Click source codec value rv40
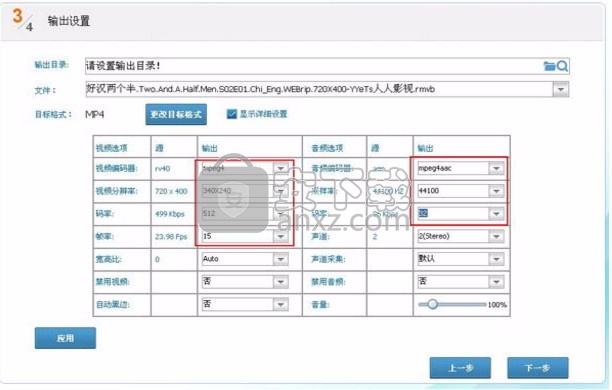 point(162,169)
